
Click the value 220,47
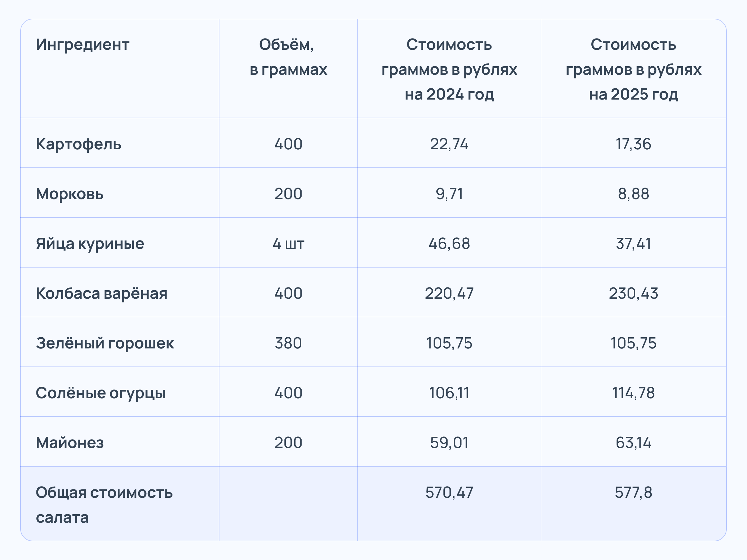(449, 293)
